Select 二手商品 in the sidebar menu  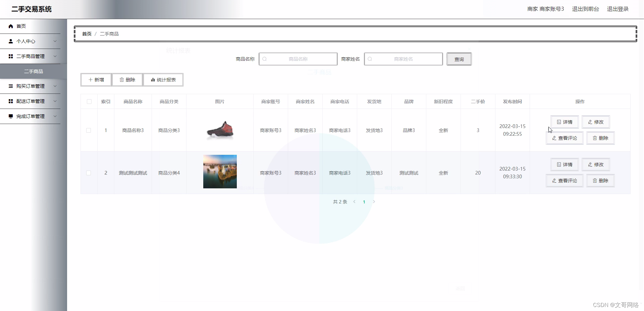click(34, 71)
